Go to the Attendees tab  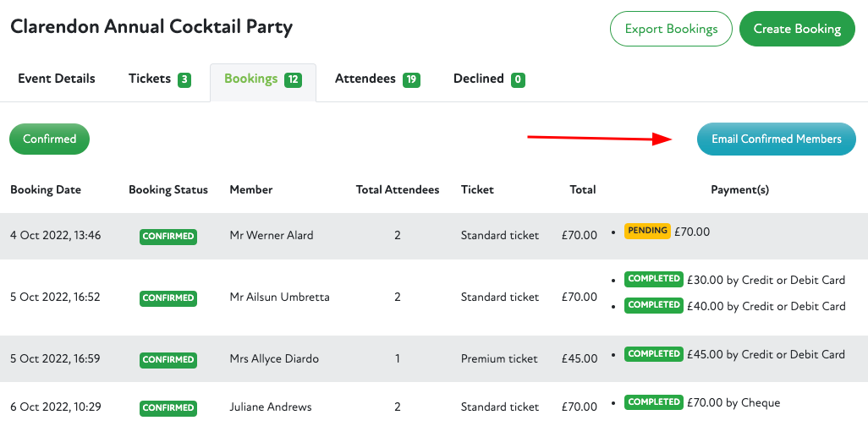377,79
